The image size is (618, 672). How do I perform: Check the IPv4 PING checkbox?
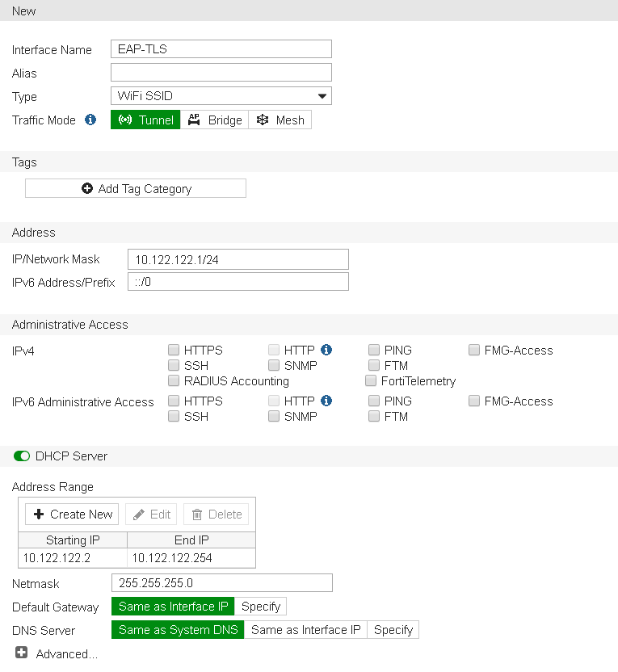(374, 351)
